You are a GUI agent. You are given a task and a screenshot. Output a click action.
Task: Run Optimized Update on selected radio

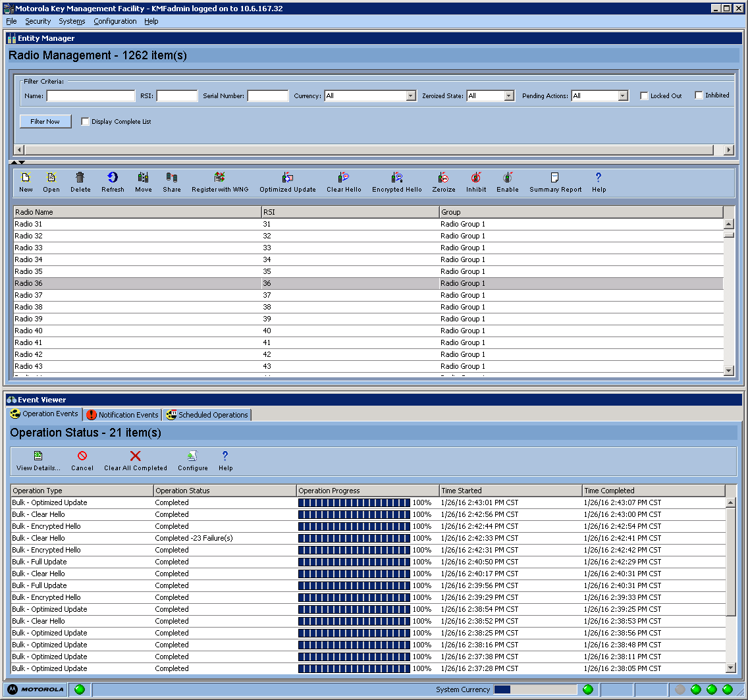tap(288, 182)
